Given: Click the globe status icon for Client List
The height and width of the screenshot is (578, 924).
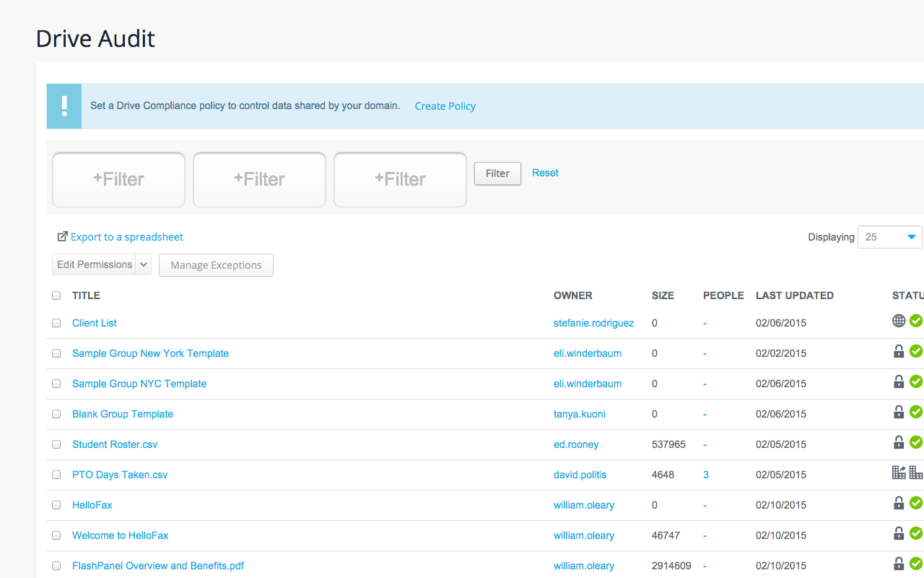Looking at the screenshot, I should pos(899,321).
